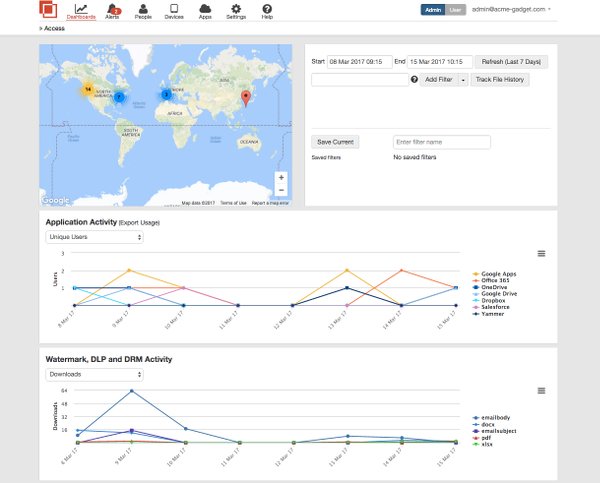Open the Settings gear
The image size is (600, 483).
tap(236, 11)
